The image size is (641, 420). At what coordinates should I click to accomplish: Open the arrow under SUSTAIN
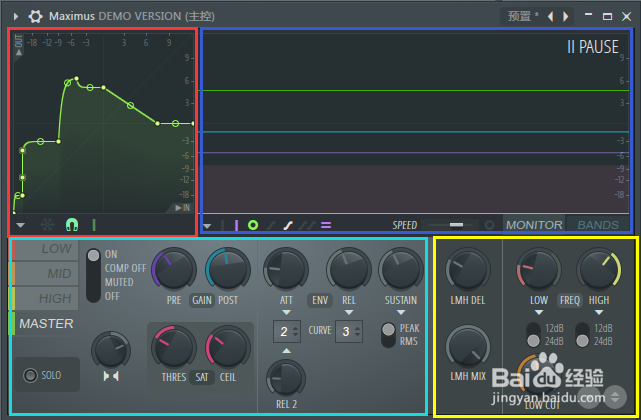(x=401, y=313)
